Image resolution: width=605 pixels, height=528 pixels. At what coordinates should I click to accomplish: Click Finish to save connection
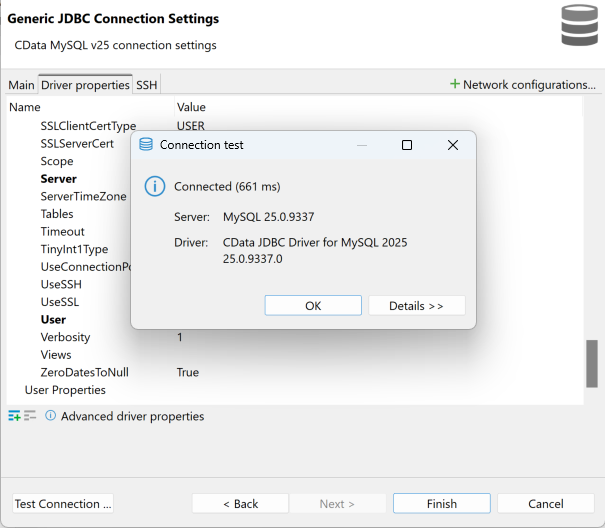pyautogui.click(x=441, y=503)
